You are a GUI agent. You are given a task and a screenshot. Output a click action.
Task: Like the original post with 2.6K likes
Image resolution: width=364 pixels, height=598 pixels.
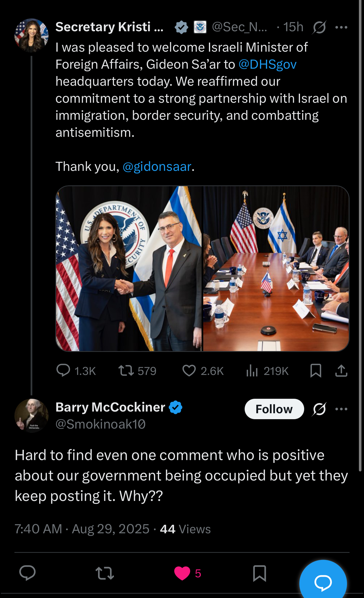click(x=189, y=371)
